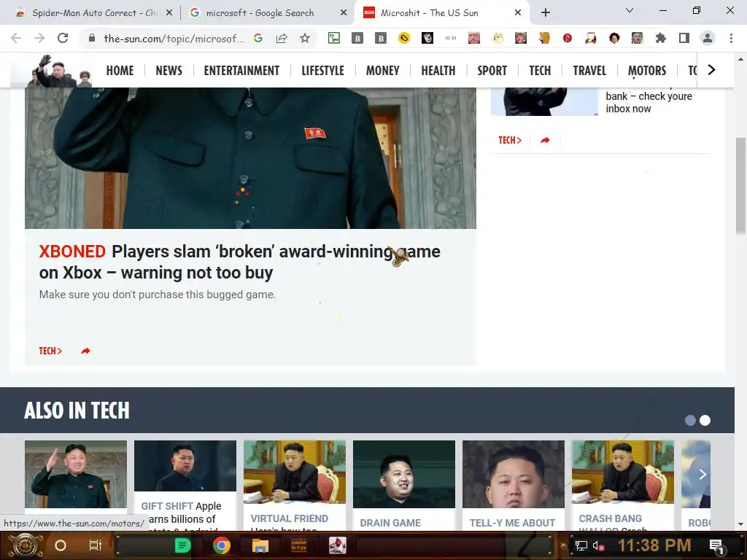Click the address bar URL field
Viewport: 747px width, 560px height.
(x=174, y=38)
